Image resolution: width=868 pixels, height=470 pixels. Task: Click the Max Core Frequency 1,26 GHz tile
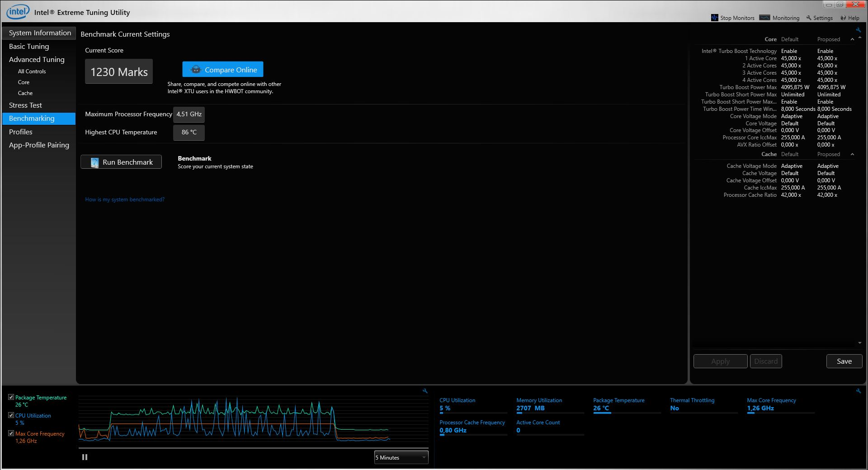781,405
